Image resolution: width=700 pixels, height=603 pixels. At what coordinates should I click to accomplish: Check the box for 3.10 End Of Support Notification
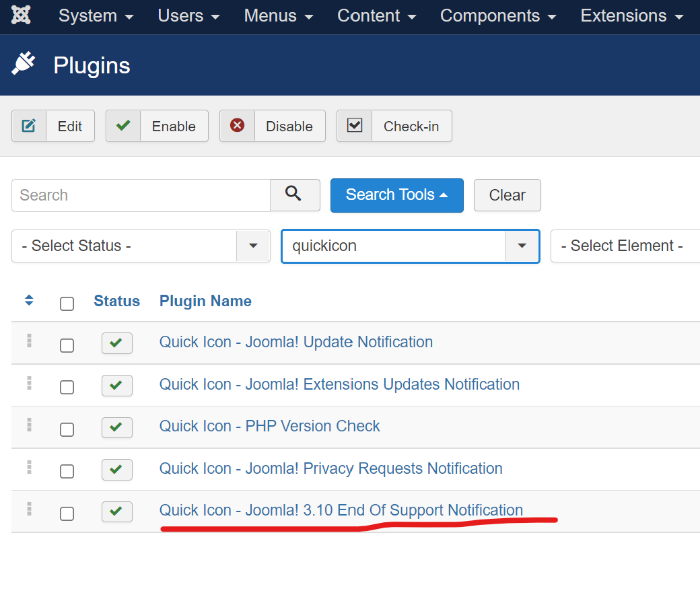point(67,513)
